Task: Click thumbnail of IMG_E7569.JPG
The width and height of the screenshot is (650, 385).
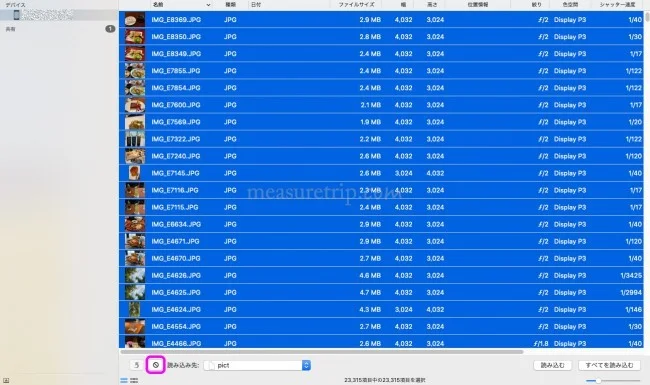Action: pyautogui.click(x=135, y=122)
